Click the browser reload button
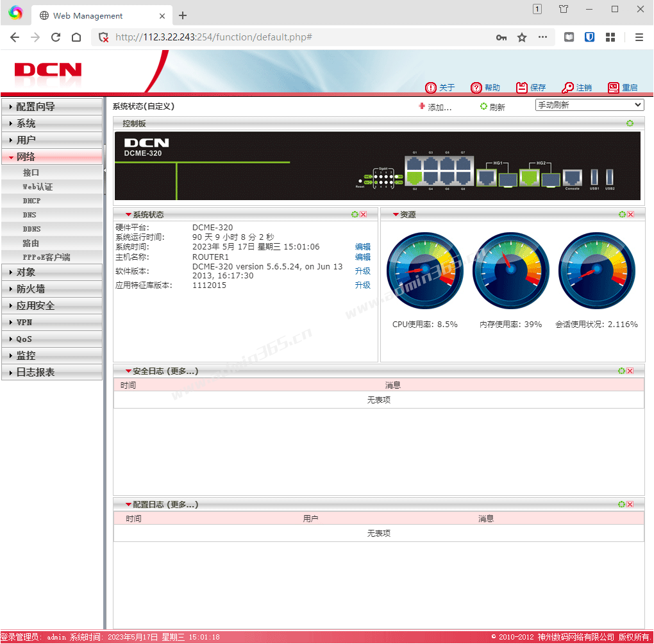 [x=56, y=37]
